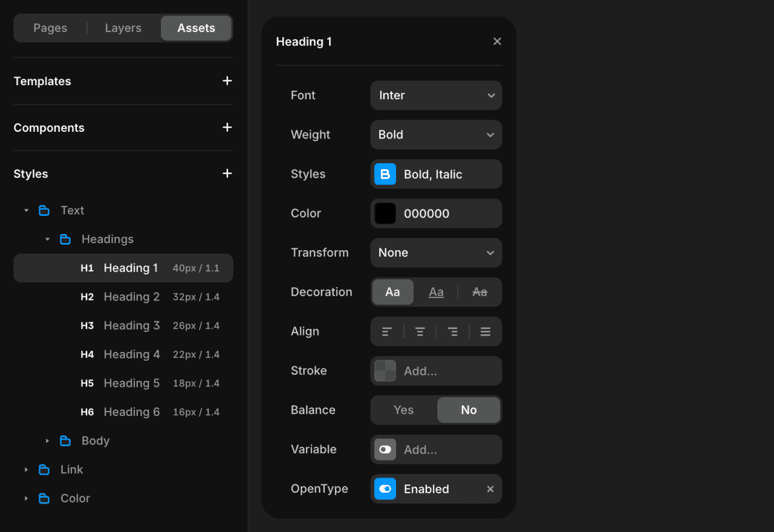
Task: Click the blue B icon in Styles field
Action: point(385,174)
